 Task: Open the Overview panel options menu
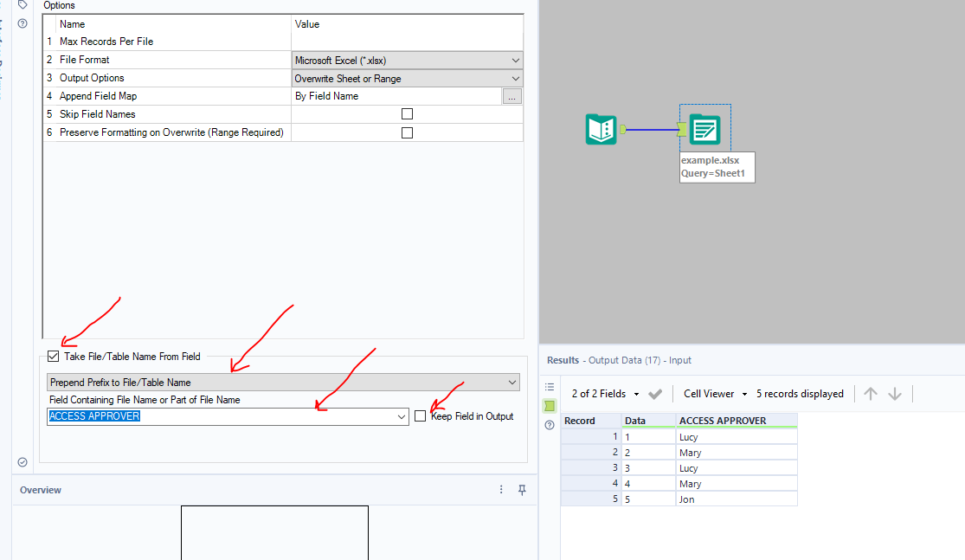pyautogui.click(x=500, y=490)
